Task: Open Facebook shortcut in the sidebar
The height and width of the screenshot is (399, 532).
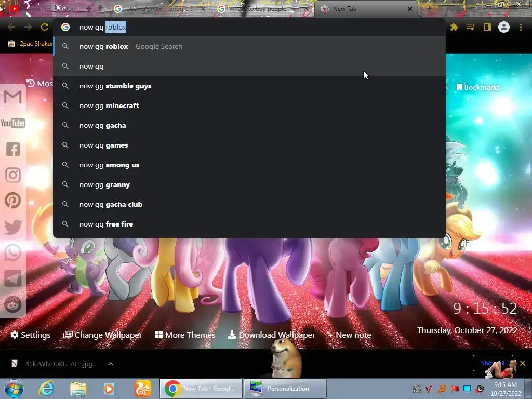Action: pyautogui.click(x=13, y=149)
